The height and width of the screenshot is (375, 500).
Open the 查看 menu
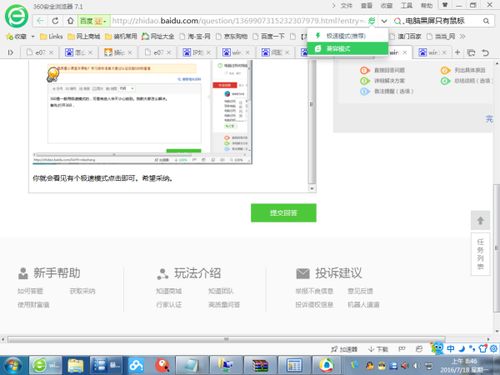[366, 6]
